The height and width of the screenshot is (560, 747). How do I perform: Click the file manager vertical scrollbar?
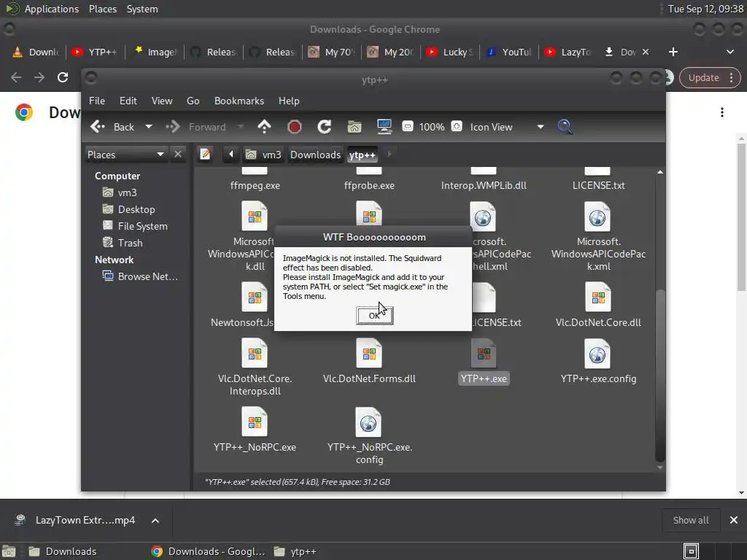[x=659, y=375]
